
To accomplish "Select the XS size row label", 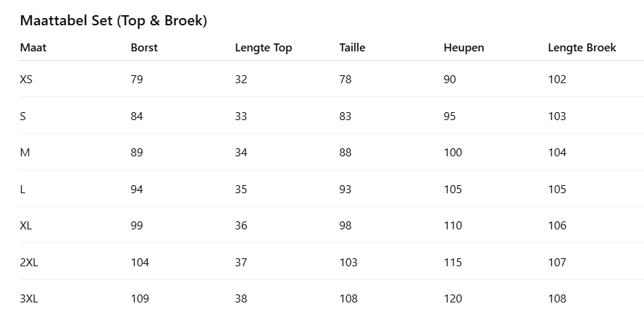I will pos(26,80).
